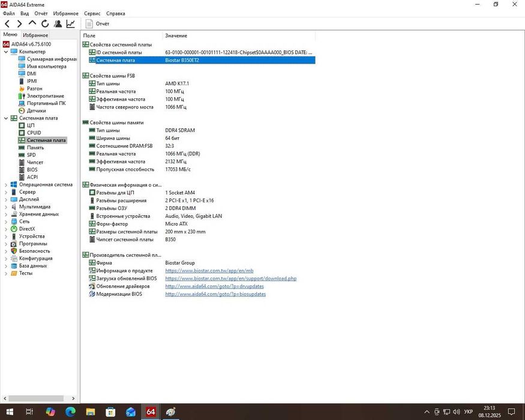The image size is (525, 420).
Task: Switch to the Меню tab in the sidebar
Action: point(10,34)
